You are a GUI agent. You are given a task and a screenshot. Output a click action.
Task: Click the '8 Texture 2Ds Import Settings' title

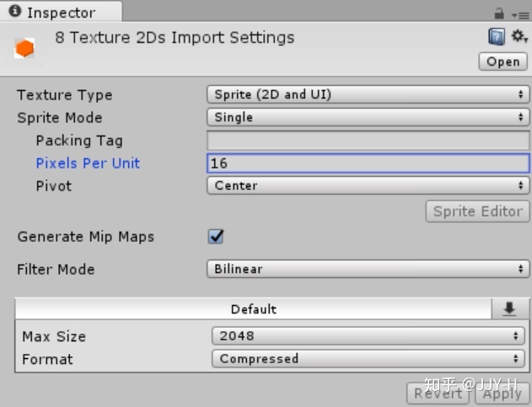(x=175, y=37)
